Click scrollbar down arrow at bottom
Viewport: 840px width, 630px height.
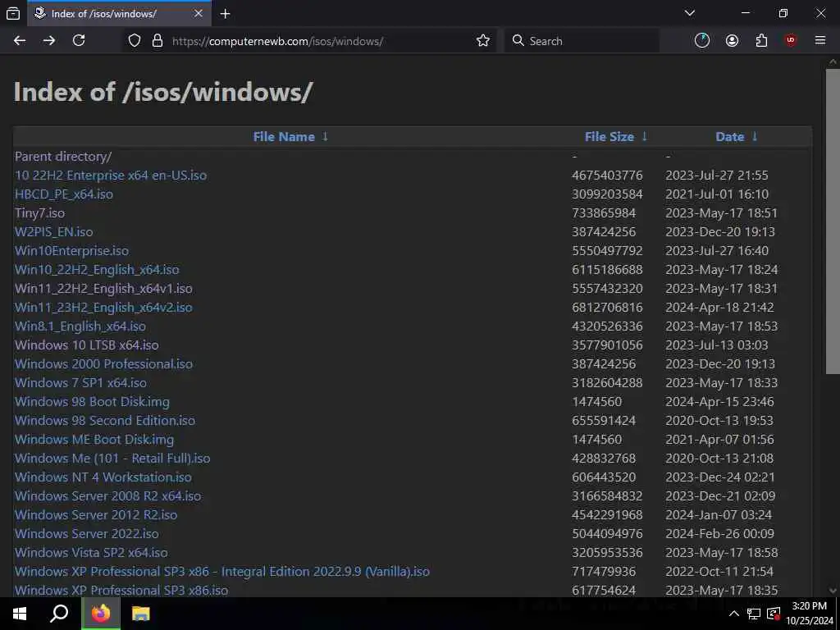click(833, 591)
